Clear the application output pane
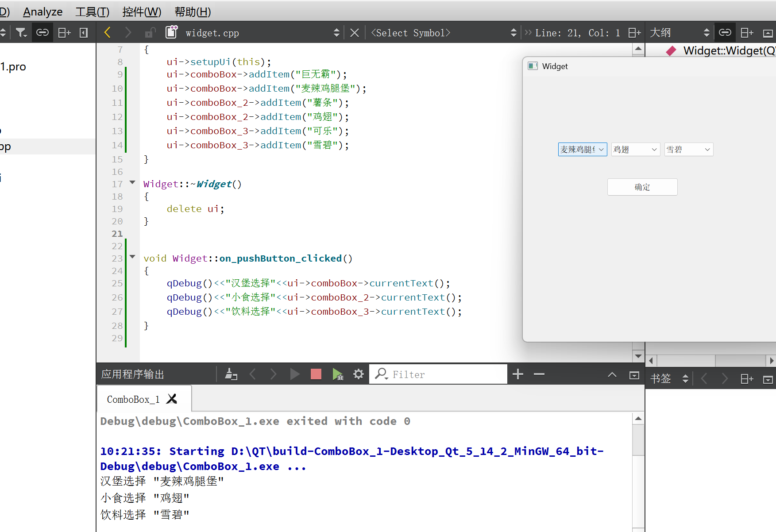776x532 pixels. coord(231,374)
